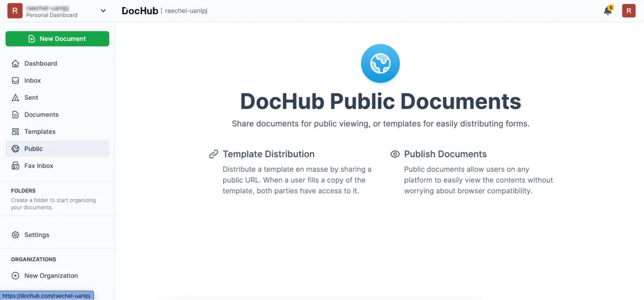Open the Dashboard home icon
644x300 pixels.
click(x=16, y=63)
